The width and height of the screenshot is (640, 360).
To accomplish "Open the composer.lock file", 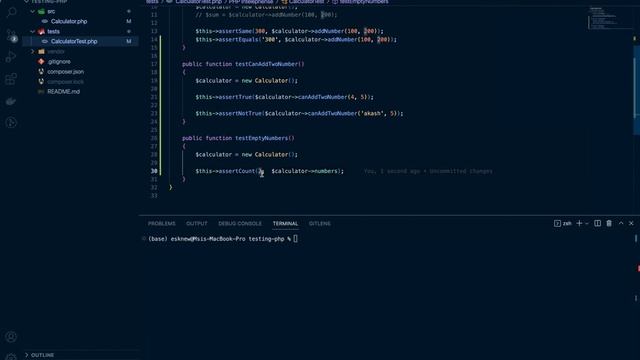I will (65, 82).
